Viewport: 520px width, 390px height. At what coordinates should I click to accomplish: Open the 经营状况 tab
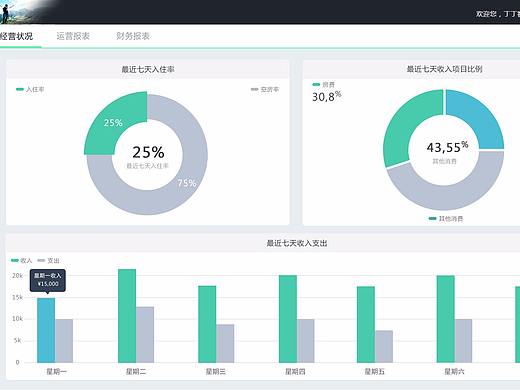point(16,36)
